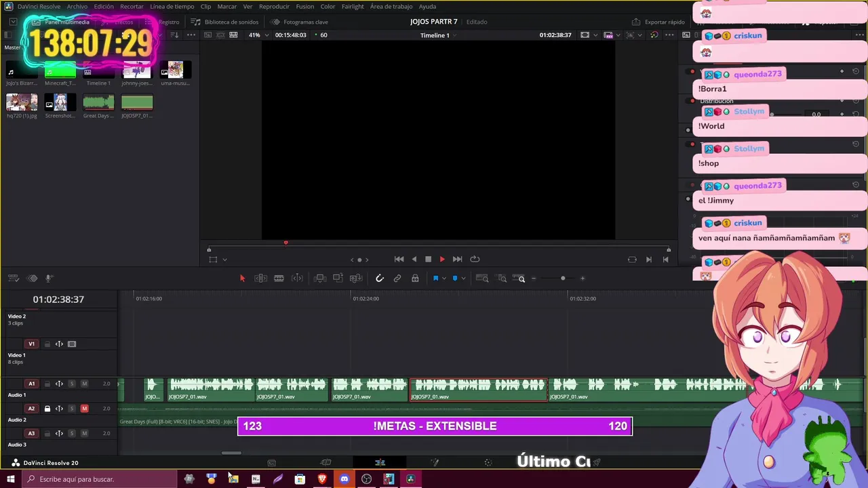868x488 pixels.
Task: Click the Replace Clip edit icon
Action: point(356,279)
